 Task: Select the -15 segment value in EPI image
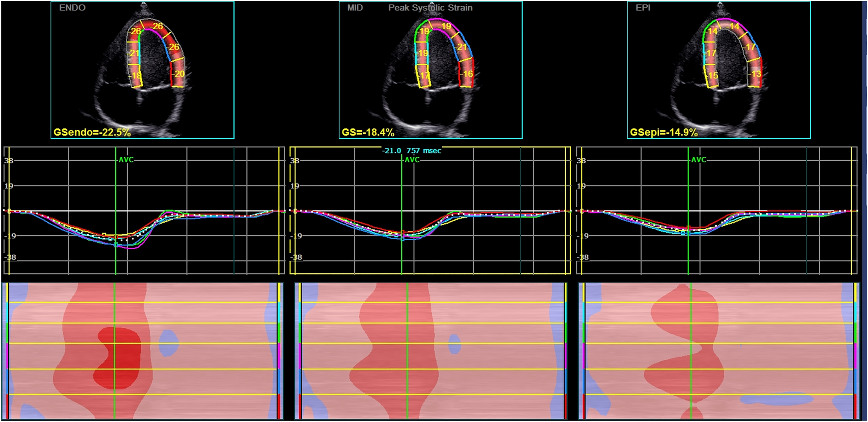click(712, 76)
